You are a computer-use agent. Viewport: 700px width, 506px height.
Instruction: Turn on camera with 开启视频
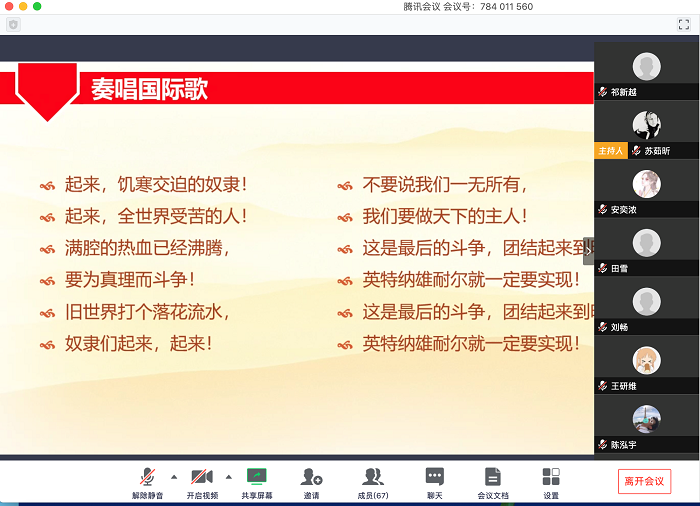point(201,477)
